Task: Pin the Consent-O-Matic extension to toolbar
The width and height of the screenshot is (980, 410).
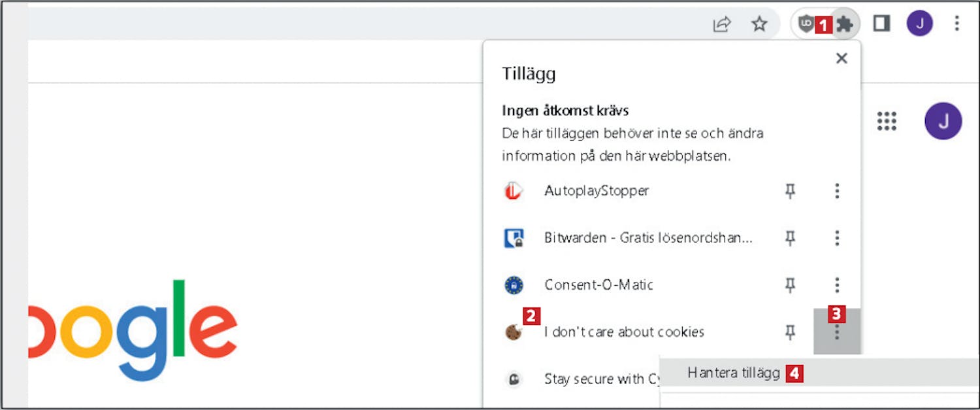Action: pos(790,285)
